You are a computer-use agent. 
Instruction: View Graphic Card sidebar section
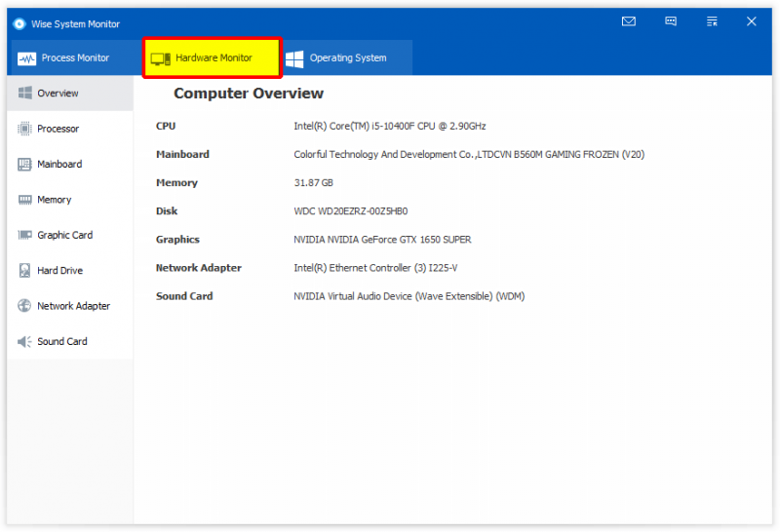pyautogui.click(x=70, y=235)
